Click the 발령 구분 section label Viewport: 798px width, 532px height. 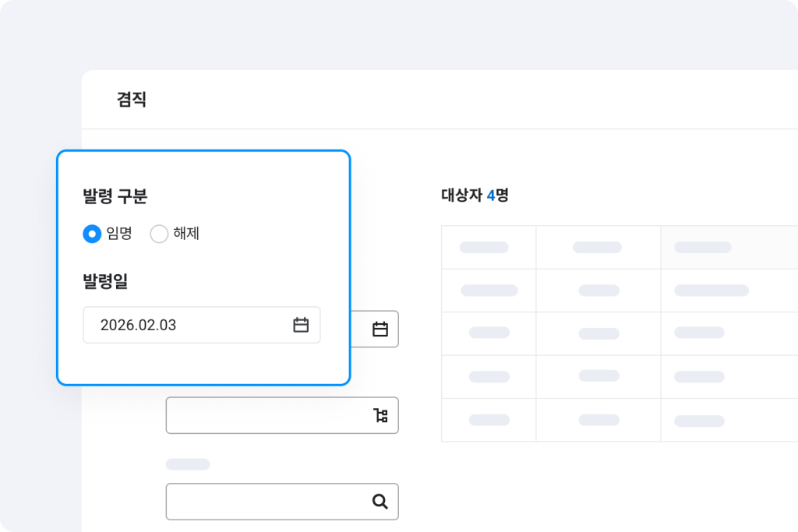[x=115, y=196]
